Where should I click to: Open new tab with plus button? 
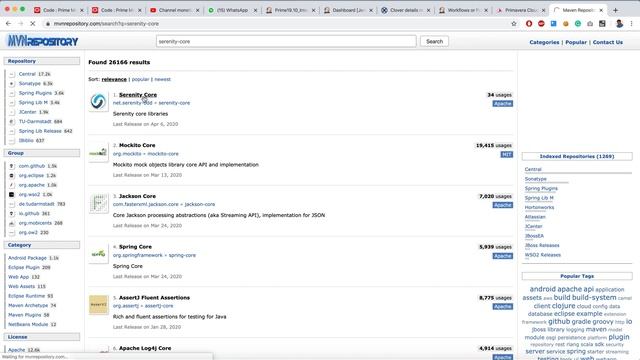pos(616,10)
